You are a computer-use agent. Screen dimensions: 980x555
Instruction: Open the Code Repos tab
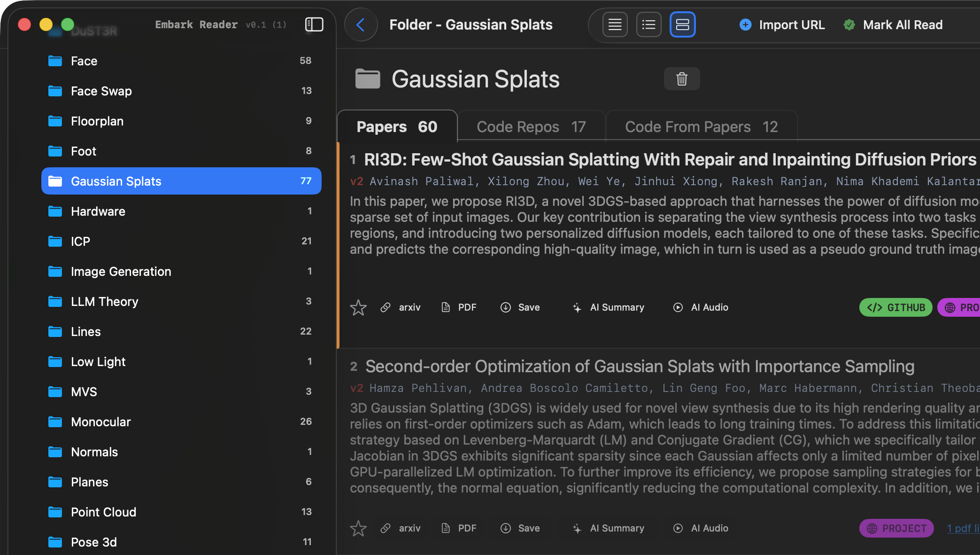(531, 127)
